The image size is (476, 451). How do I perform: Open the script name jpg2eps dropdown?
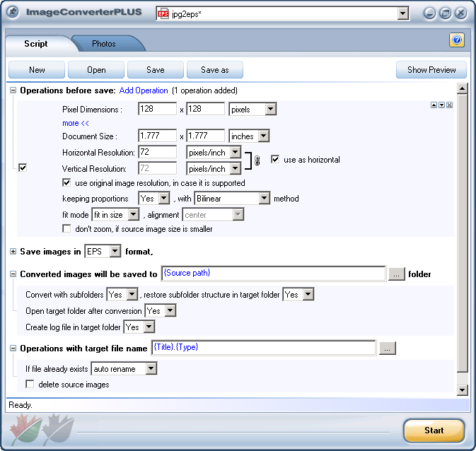(403, 13)
